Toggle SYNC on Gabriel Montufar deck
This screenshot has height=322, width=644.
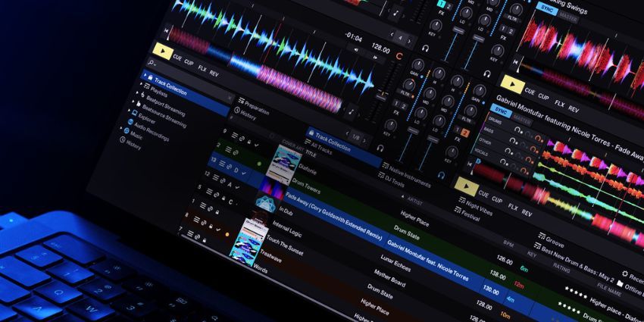(501, 111)
